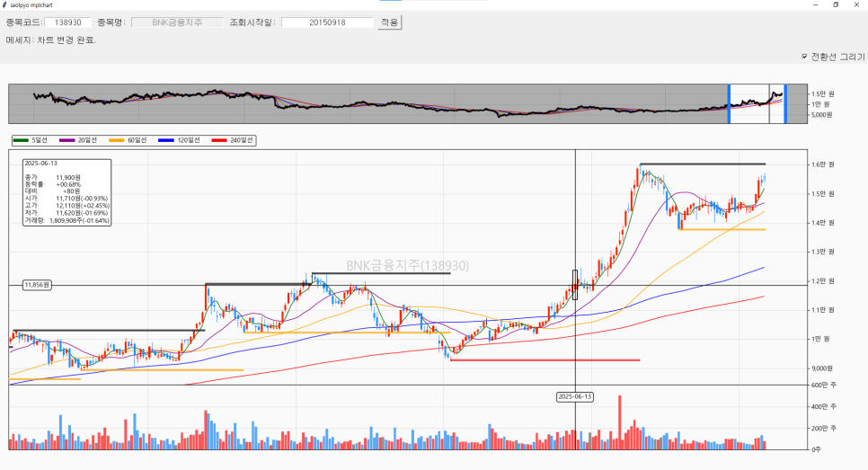The image size is (868, 470).
Task: Maximize the seolpyo mplchart window
Action: point(836,4)
